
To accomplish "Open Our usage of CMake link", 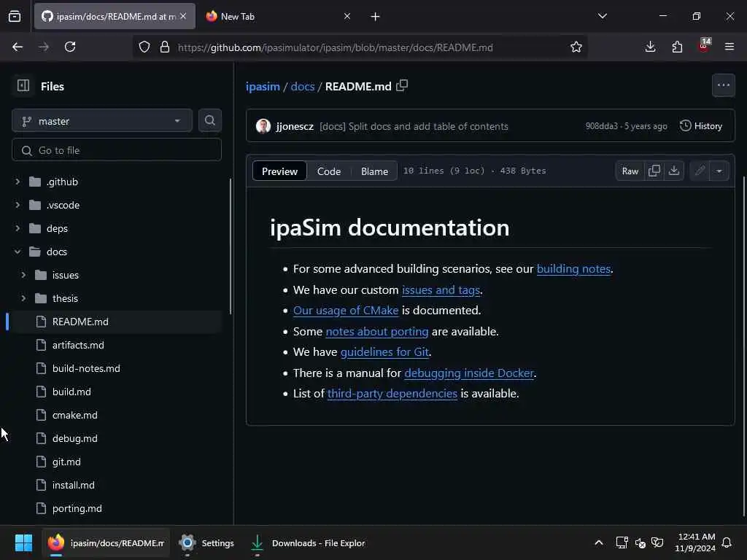I will [346, 310].
